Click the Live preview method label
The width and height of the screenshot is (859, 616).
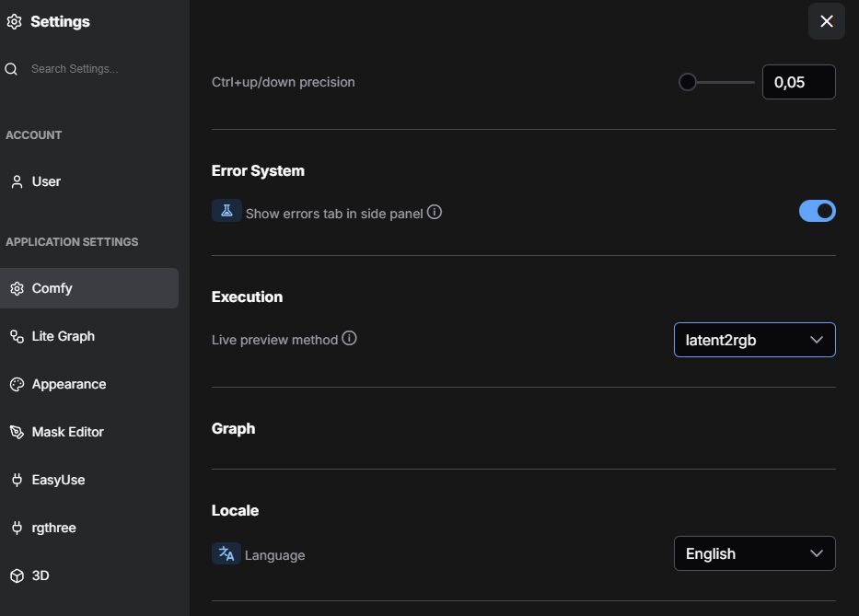[x=275, y=340]
